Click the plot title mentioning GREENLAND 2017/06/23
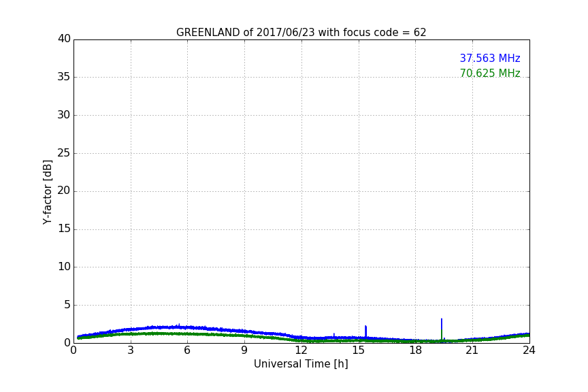The height and width of the screenshot is (392, 588). (301, 33)
